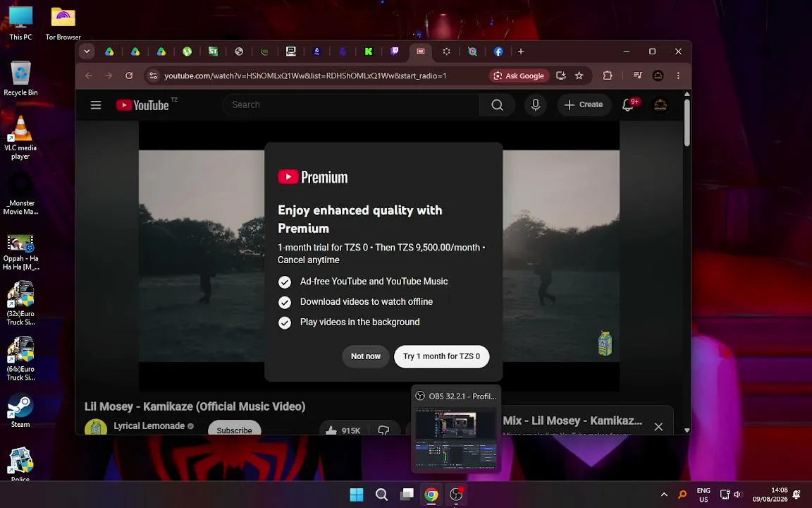This screenshot has width=812, height=508.
Task: Select (64x)Euro Truck Simulator shortcut
Action: coord(20,358)
